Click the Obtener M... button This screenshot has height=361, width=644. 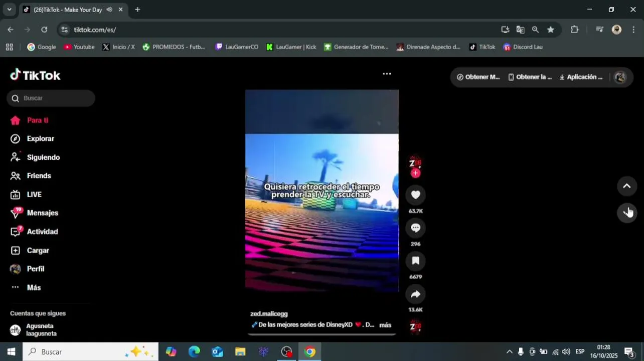478,77
